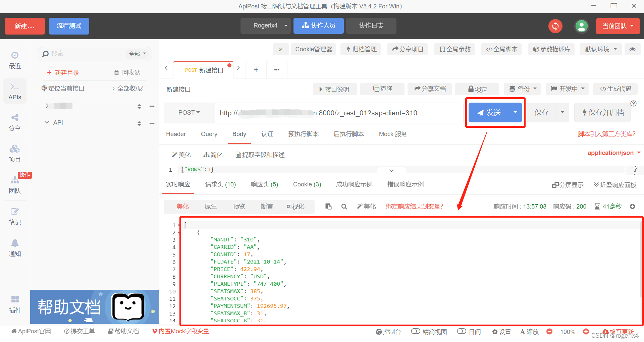Click the zoom out minus icon
644x342 pixels.
549,332
